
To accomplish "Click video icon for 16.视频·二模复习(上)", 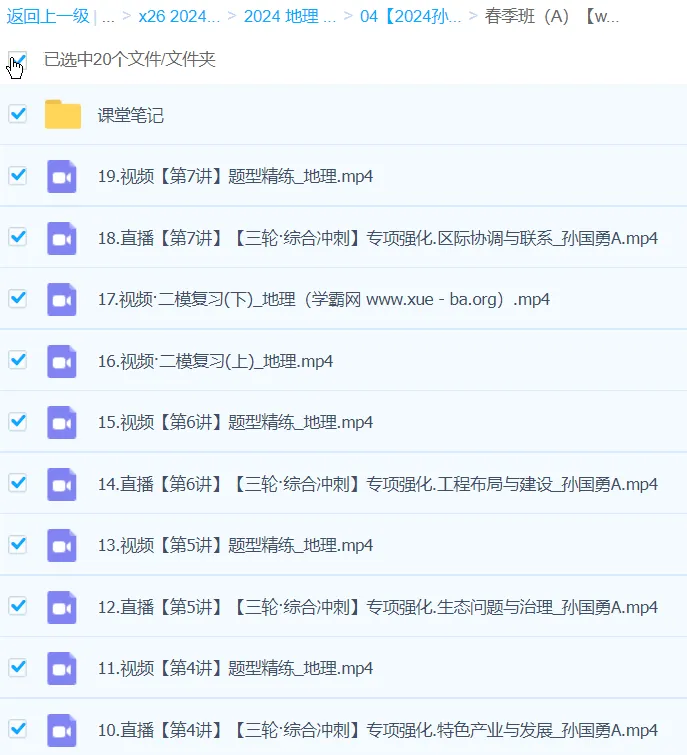I will pos(62,361).
